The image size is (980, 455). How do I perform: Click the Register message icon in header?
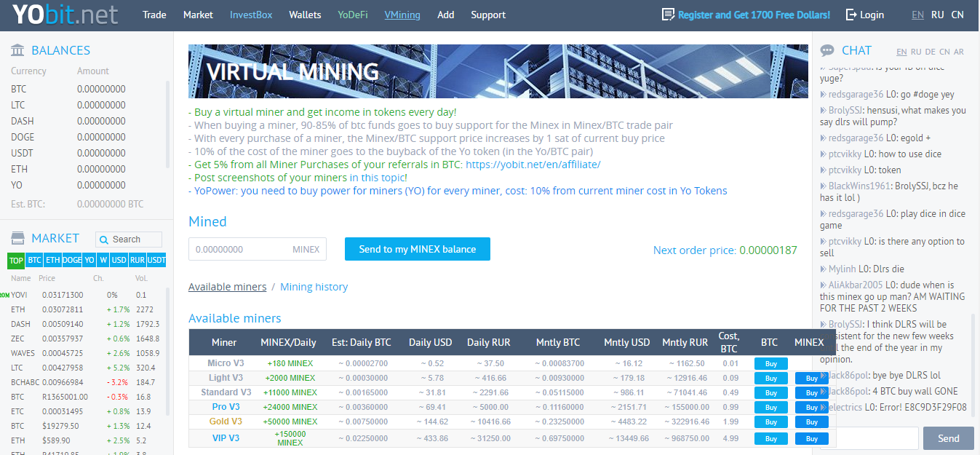point(668,15)
